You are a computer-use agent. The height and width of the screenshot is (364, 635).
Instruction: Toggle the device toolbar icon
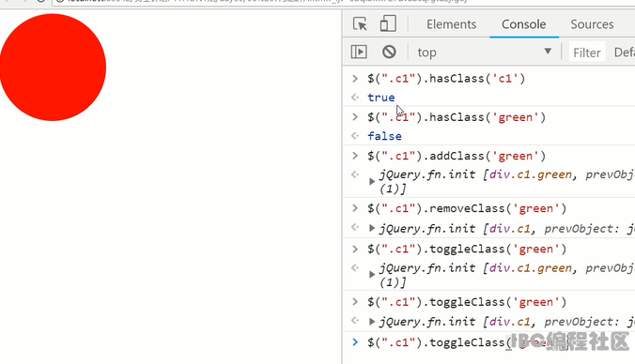click(x=388, y=23)
